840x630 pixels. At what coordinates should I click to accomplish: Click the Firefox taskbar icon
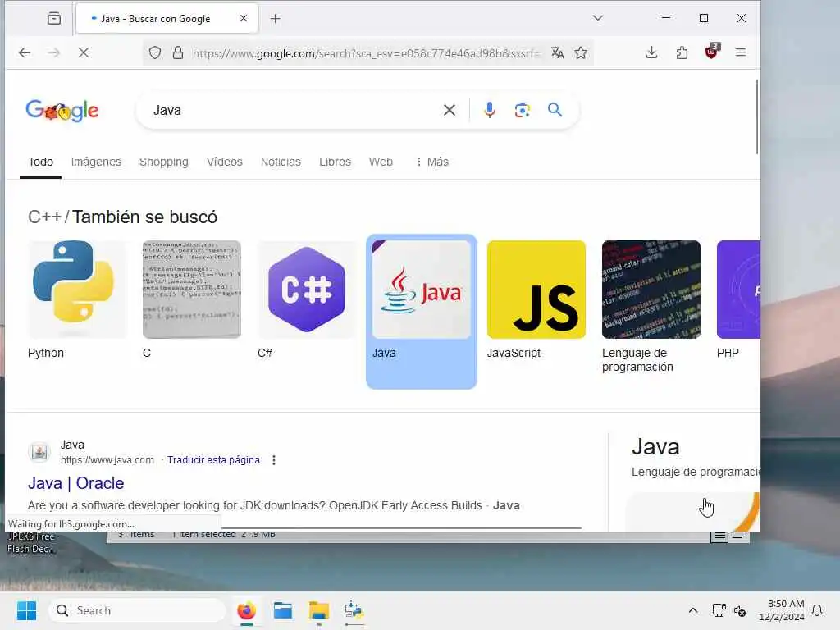click(x=246, y=610)
